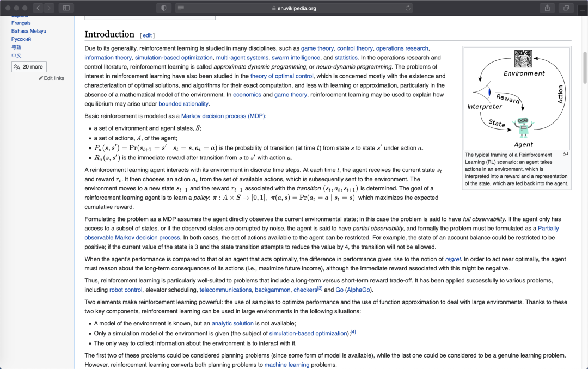
Task: Open the AlphaGo link
Action: [359, 290]
